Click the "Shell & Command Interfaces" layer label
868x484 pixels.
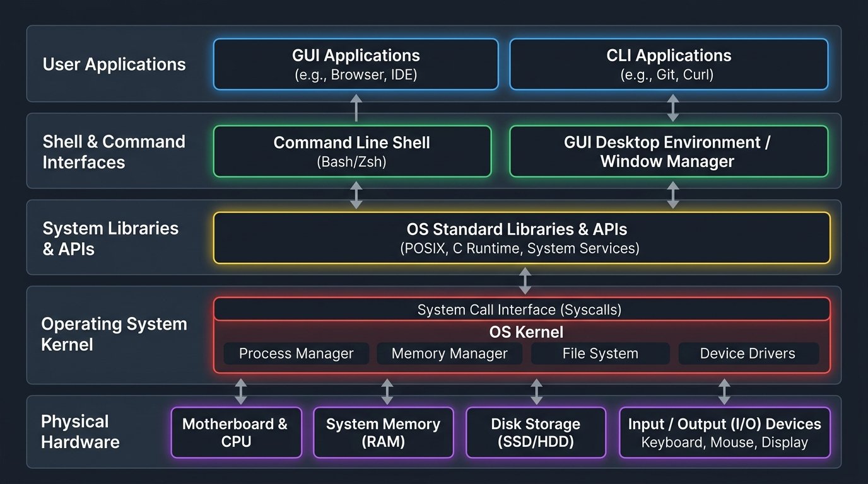[114, 152]
